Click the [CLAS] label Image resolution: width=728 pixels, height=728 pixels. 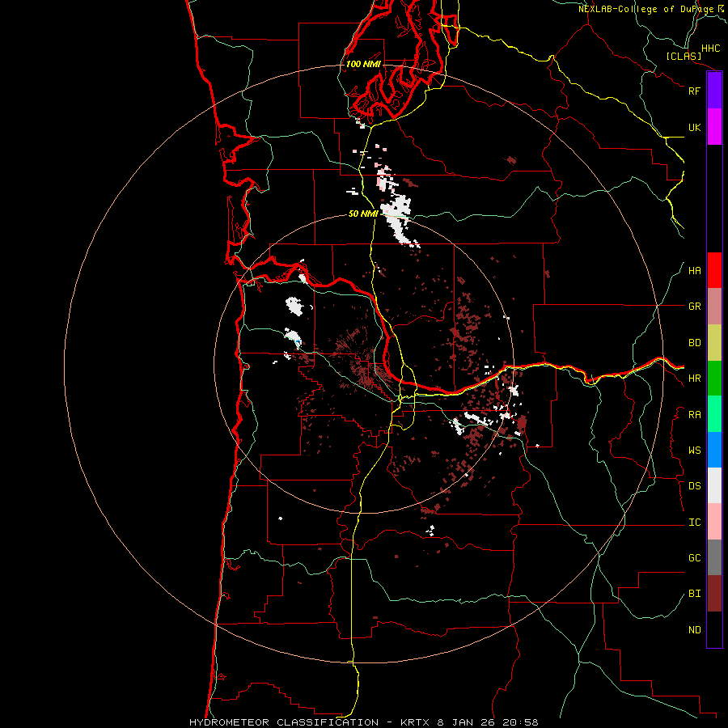point(684,57)
